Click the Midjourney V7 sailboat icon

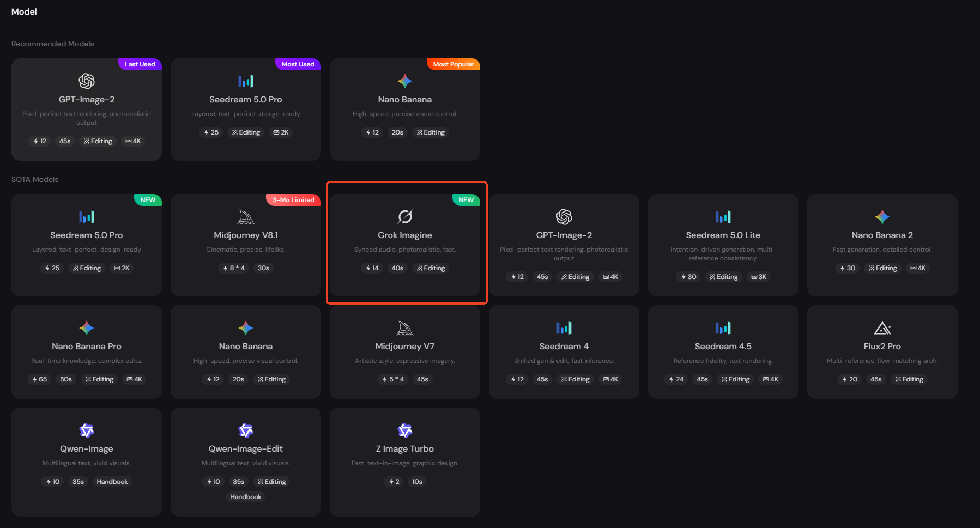405,328
